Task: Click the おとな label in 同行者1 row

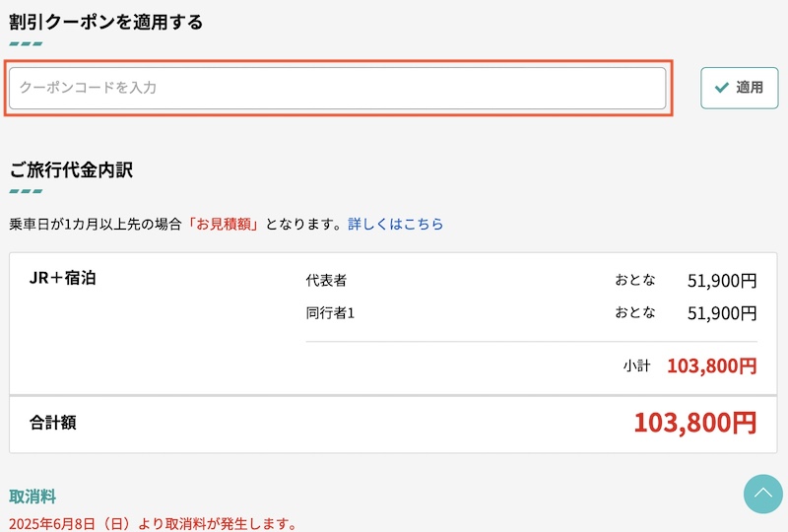Action: [635, 314]
